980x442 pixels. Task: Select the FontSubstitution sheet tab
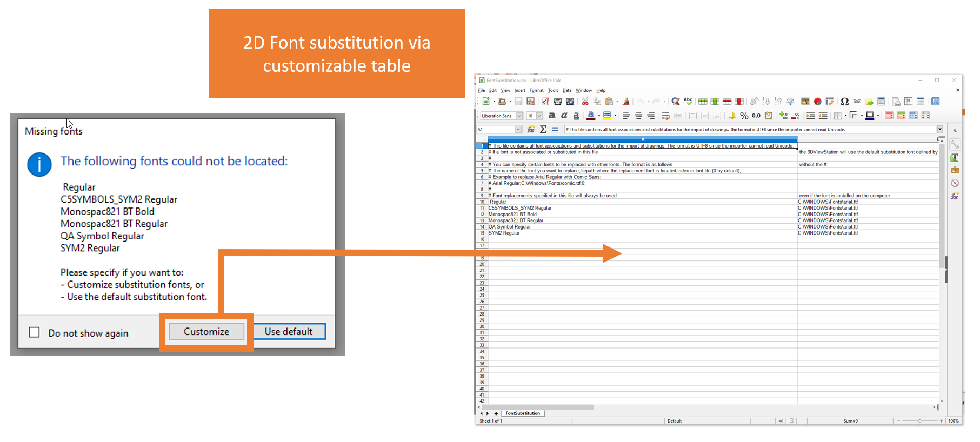point(522,413)
